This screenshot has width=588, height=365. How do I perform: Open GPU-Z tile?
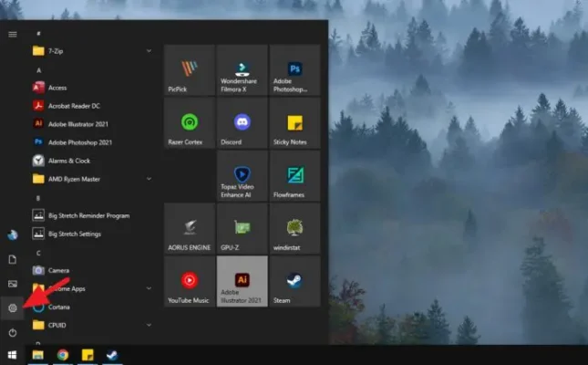click(242, 229)
